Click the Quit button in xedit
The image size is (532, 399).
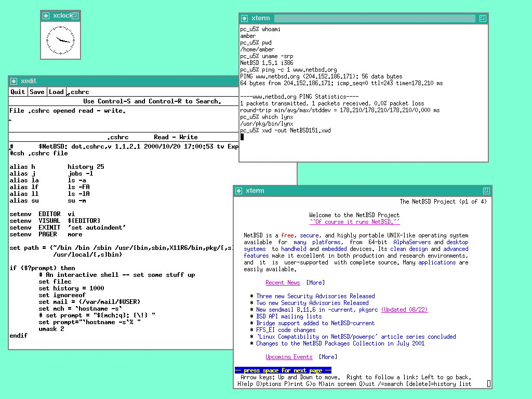point(18,92)
